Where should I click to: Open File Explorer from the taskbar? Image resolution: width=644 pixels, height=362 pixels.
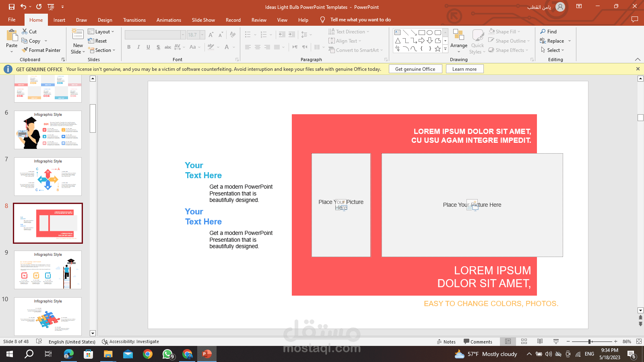pos(108,354)
